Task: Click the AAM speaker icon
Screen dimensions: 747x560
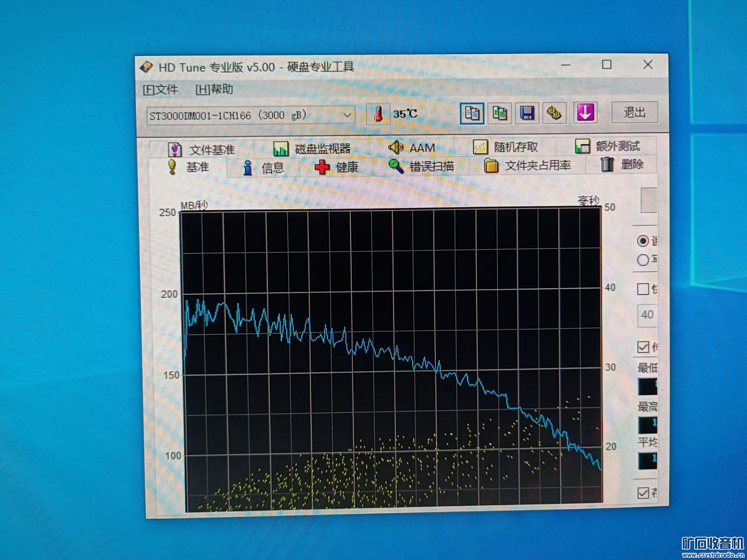Action: click(x=396, y=147)
